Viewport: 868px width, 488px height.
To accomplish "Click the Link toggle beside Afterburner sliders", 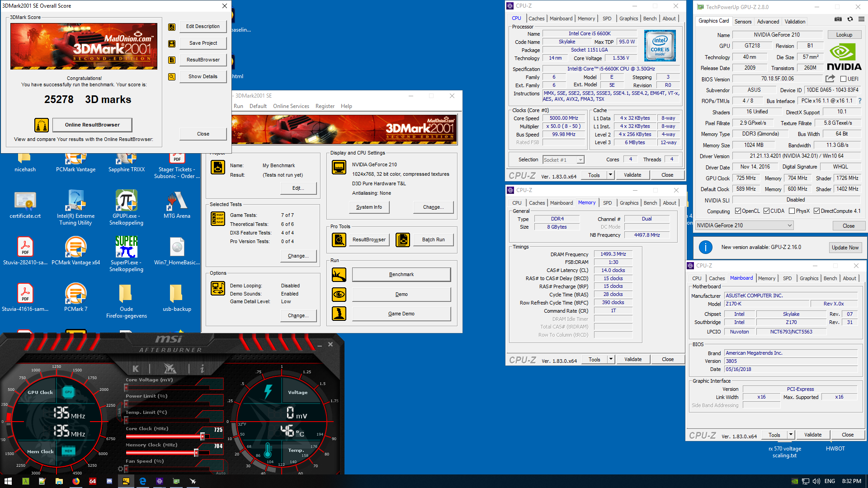I will 119,412.
